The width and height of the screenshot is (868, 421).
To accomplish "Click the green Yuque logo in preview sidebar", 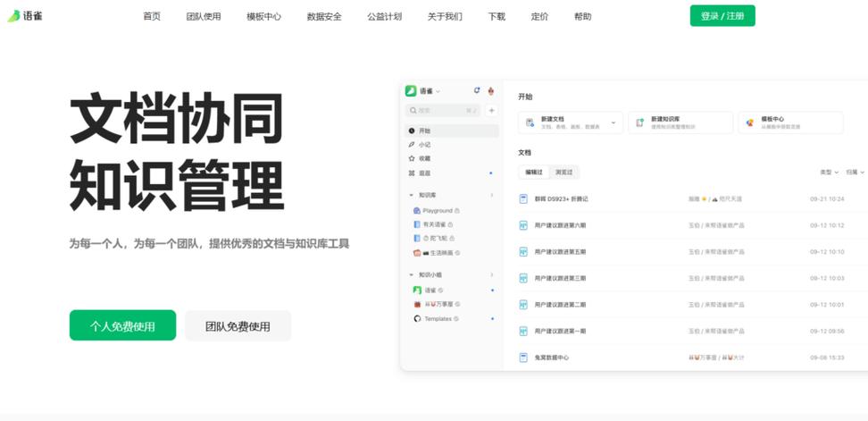I will pos(410,91).
